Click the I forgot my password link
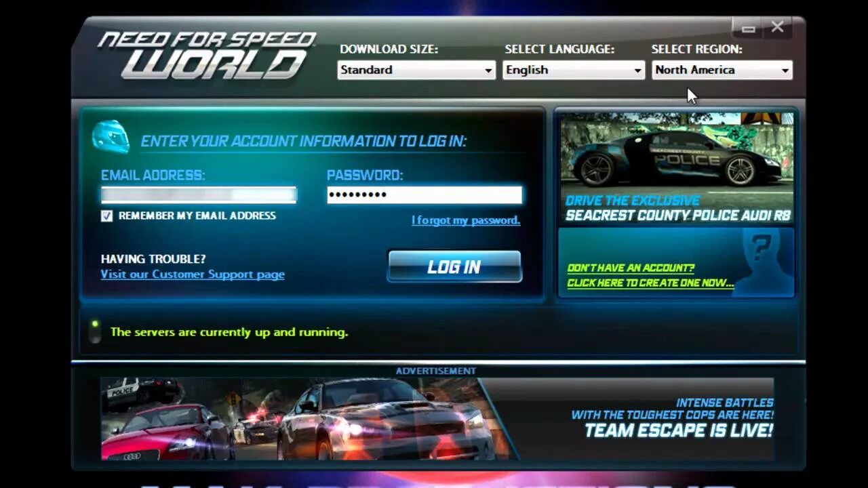 (x=466, y=220)
